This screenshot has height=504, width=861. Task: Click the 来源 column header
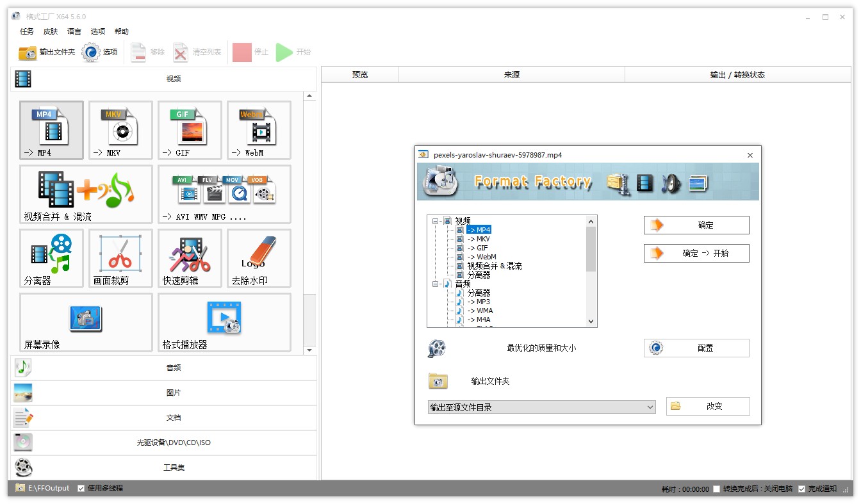tap(512, 75)
